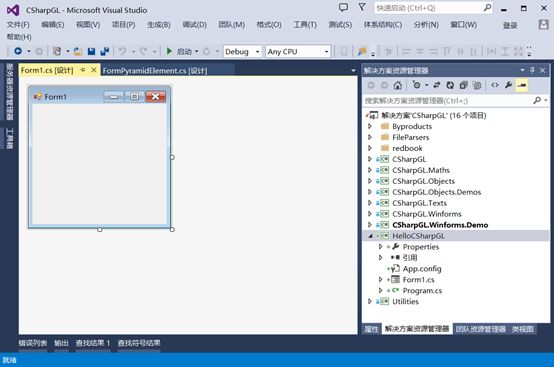Select the Form1 title bar in the designer
Image resolution: width=554 pixels, height=367 pixels.
pos(99,96)
